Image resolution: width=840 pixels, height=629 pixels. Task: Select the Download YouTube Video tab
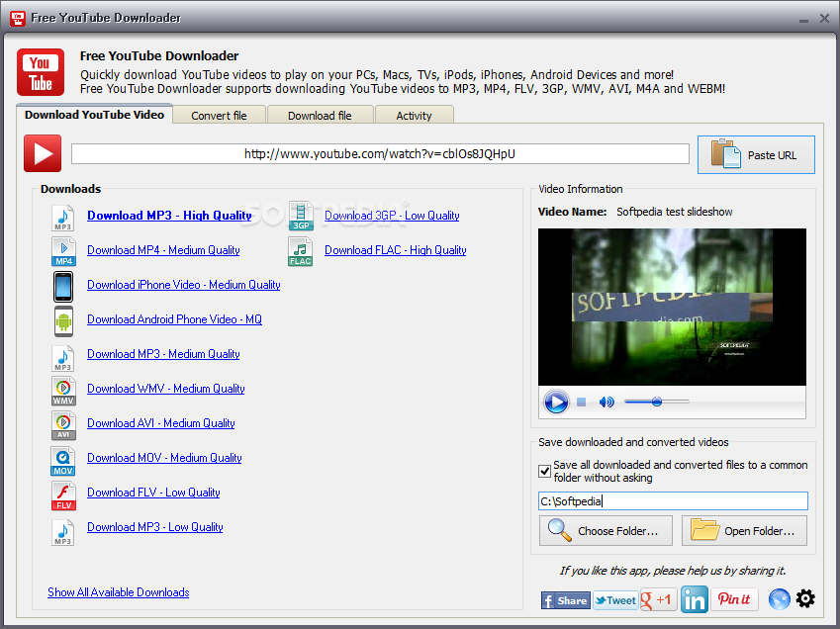pos(94,115)
